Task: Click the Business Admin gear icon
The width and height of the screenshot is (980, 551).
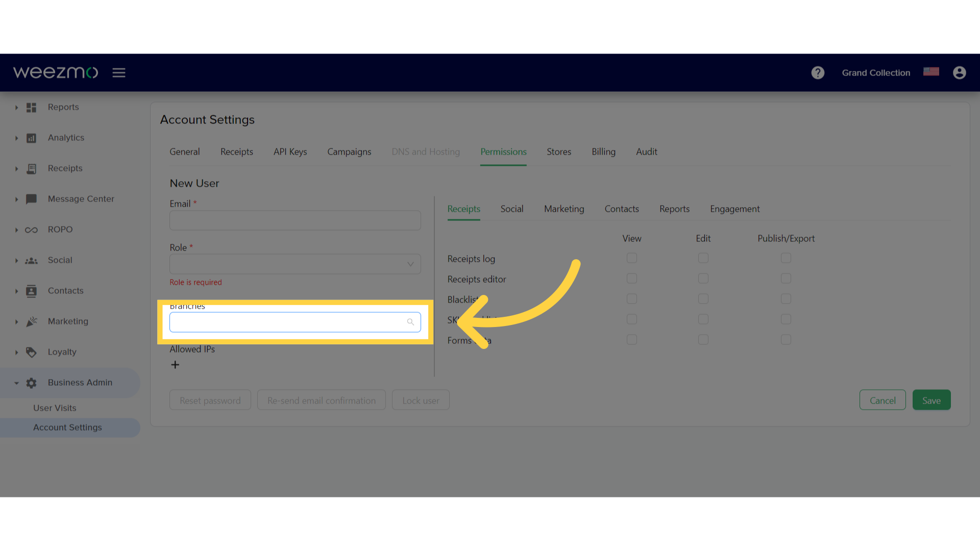Action: coord(31,383)
